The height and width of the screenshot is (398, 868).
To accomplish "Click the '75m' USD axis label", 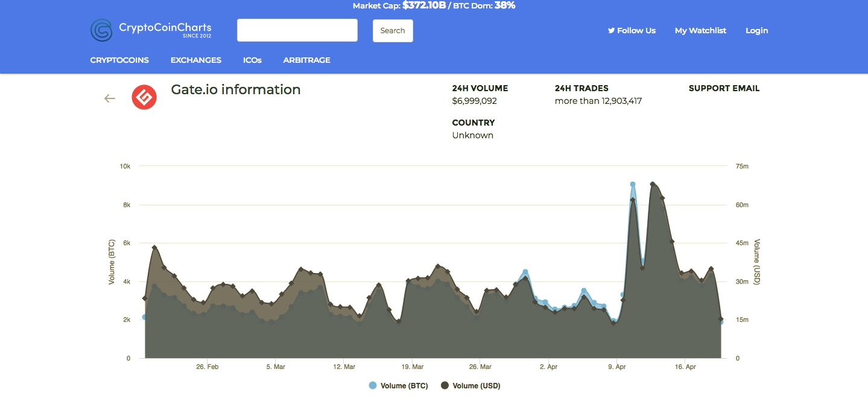I will [742, 166].
